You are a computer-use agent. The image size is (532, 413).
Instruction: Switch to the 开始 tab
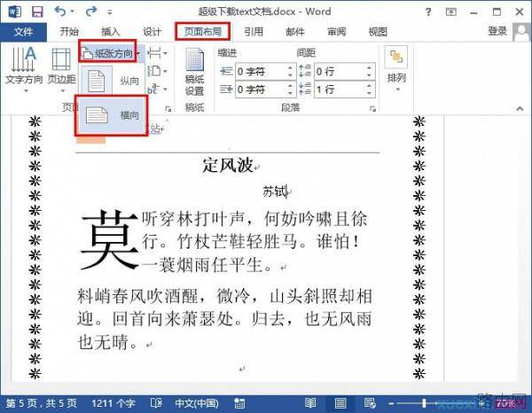69,32
